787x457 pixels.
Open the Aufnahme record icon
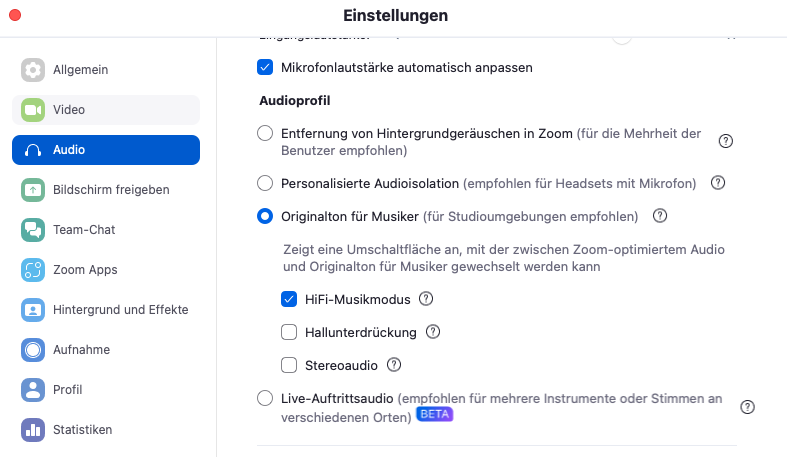[33, 350]
